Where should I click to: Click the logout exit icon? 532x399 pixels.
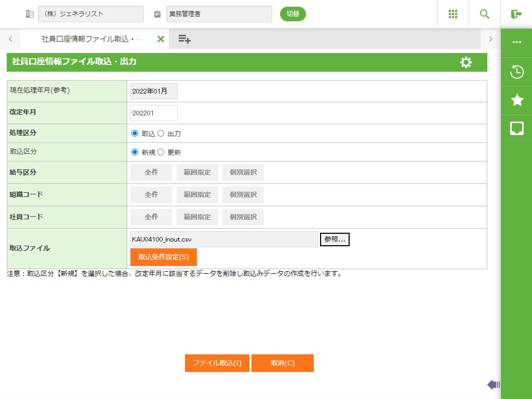click(x=516, y=14)
